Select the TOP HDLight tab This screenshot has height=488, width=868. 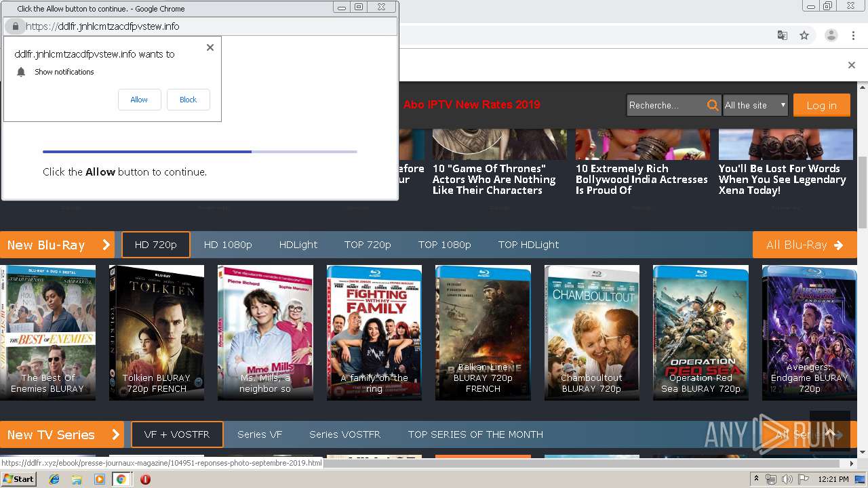click(x=528, y=245)
